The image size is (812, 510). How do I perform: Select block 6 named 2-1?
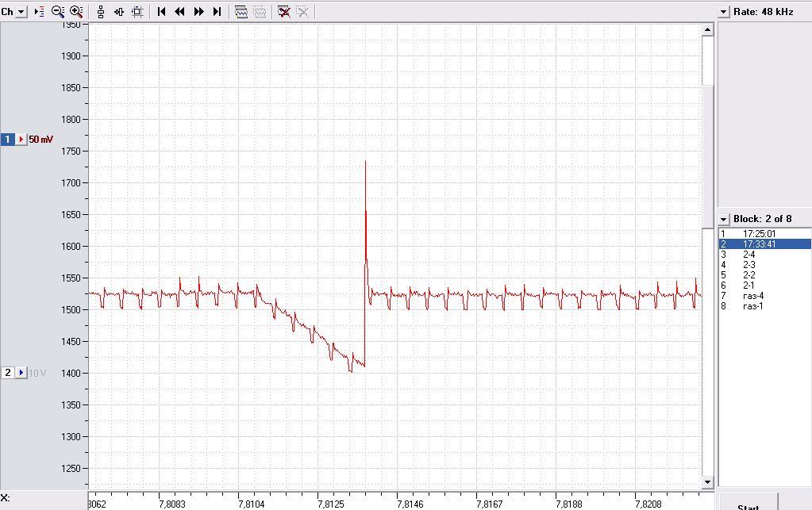pyautogui.click(x=764, y=286)
